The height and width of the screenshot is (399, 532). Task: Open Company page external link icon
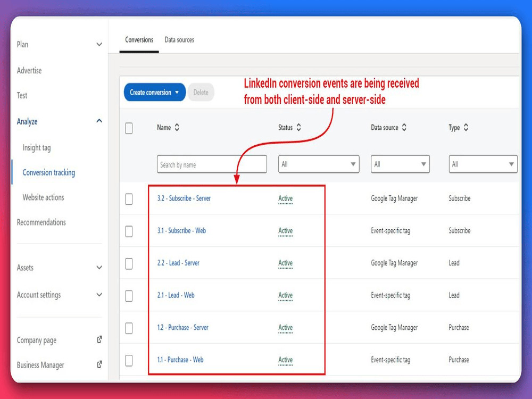coord(99,339)
